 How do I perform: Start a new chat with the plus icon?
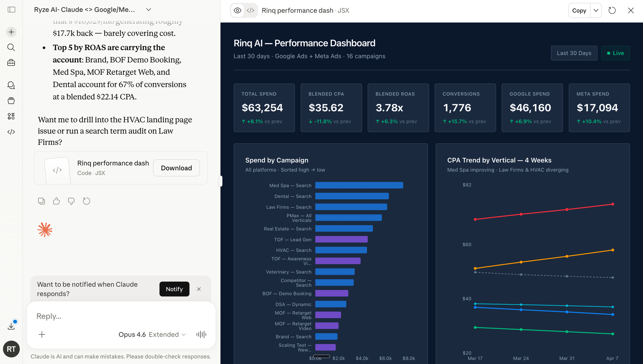coord(11,32)
